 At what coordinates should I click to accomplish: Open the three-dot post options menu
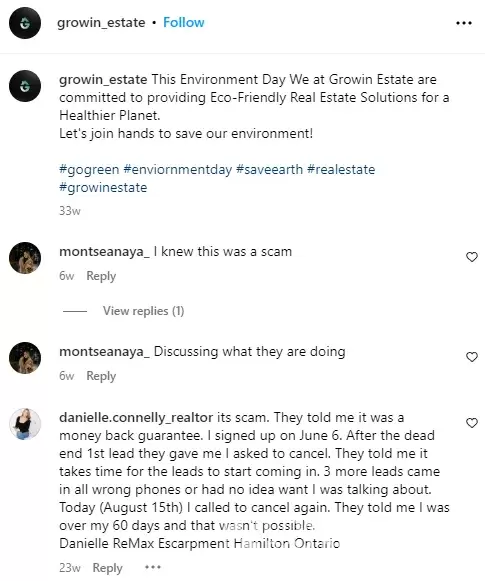(x=464, y=23)
